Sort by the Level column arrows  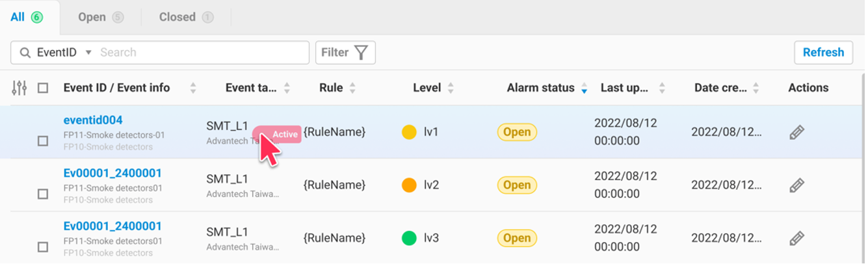451,88
